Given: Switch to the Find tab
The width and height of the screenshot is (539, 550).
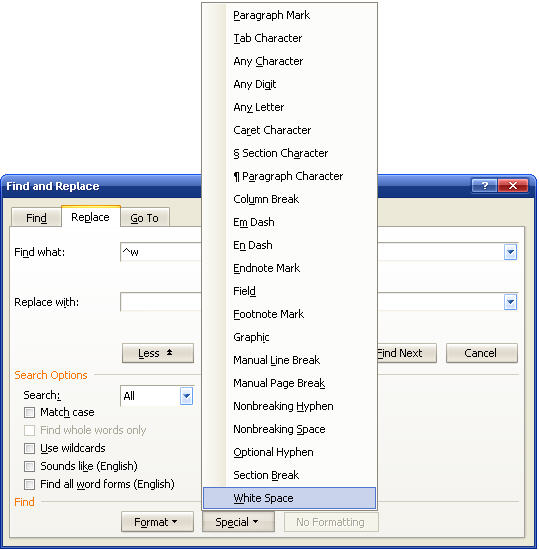Looking at the screenshot, I should coord(36,218).
